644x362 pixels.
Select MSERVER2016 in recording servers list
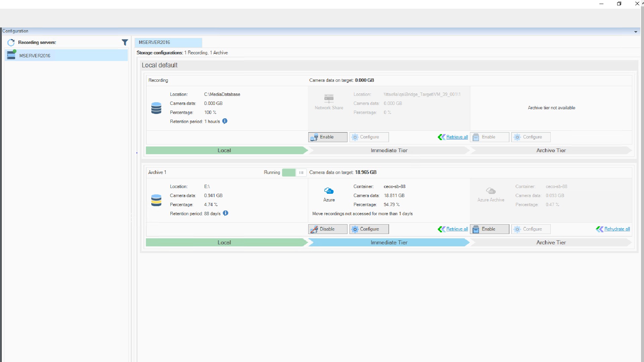35,56
